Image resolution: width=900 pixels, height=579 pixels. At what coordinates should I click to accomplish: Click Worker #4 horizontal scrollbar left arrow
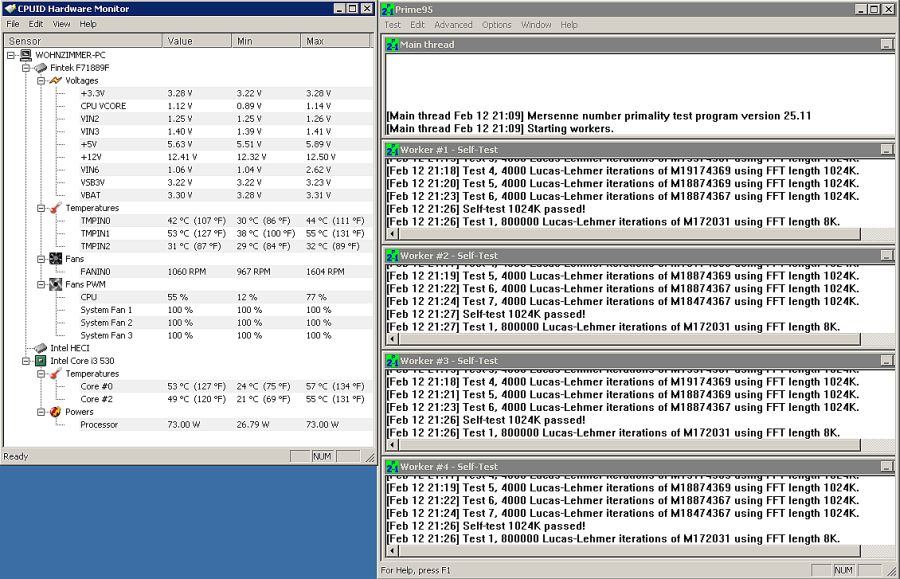[x=393, y=551]
